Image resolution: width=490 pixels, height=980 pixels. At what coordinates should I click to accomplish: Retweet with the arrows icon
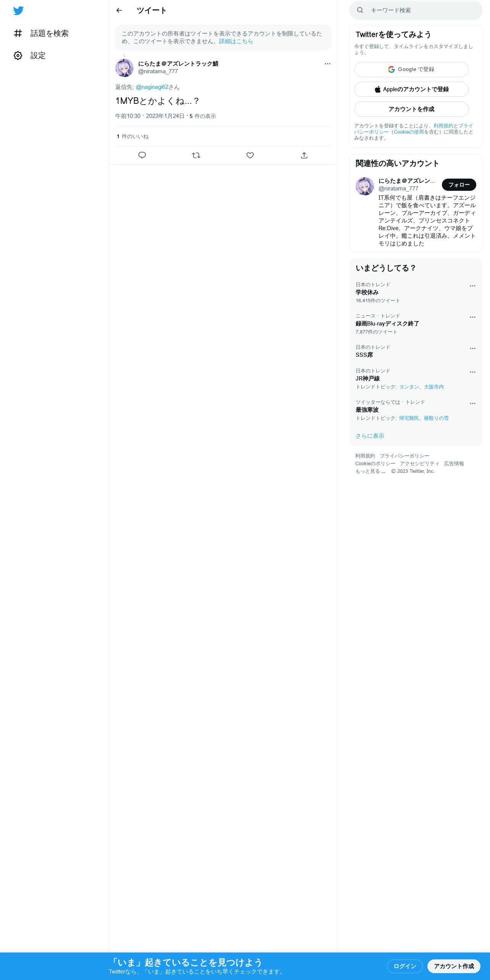(x=196, y=155)
